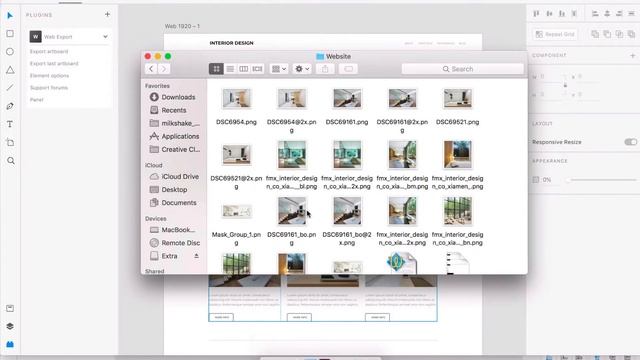
Task: Open the Plugins panel icon
Action: point(10,344)
